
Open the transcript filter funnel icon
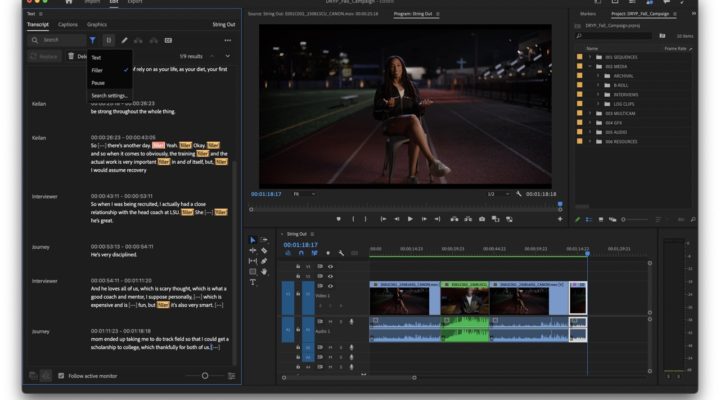click(92, 40)
